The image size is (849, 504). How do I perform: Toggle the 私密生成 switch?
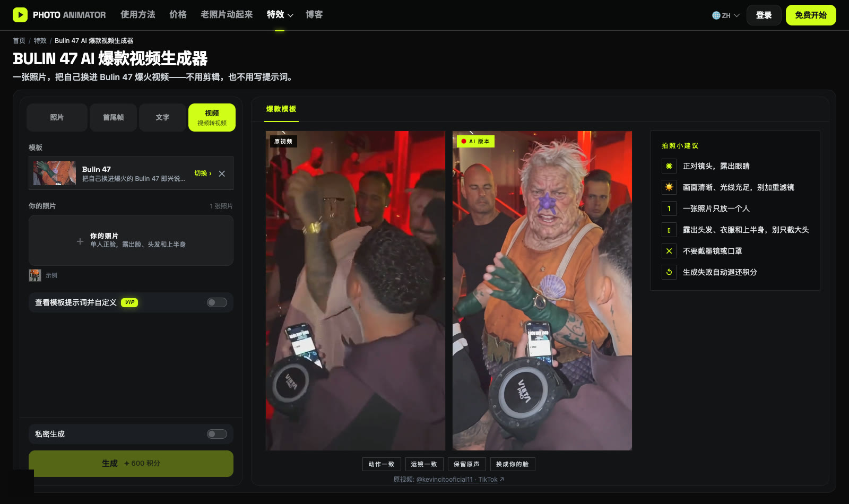tap(217, 434)
